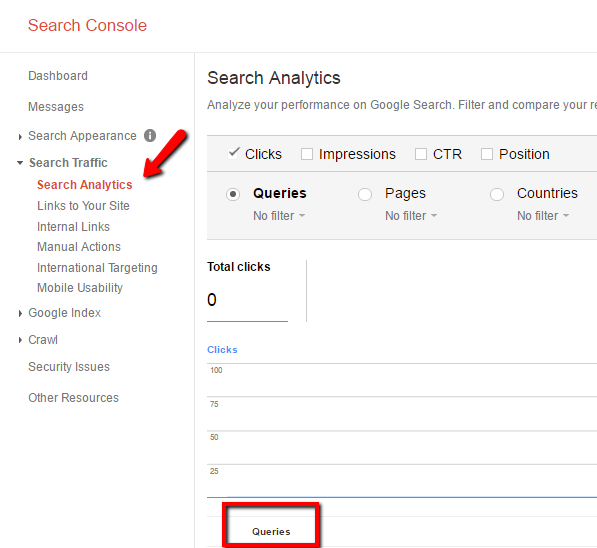Viewport: 597px width, 548px height.
Task: Select the Countries radio button
Action: pyautogui.click(x=497, y=194)
